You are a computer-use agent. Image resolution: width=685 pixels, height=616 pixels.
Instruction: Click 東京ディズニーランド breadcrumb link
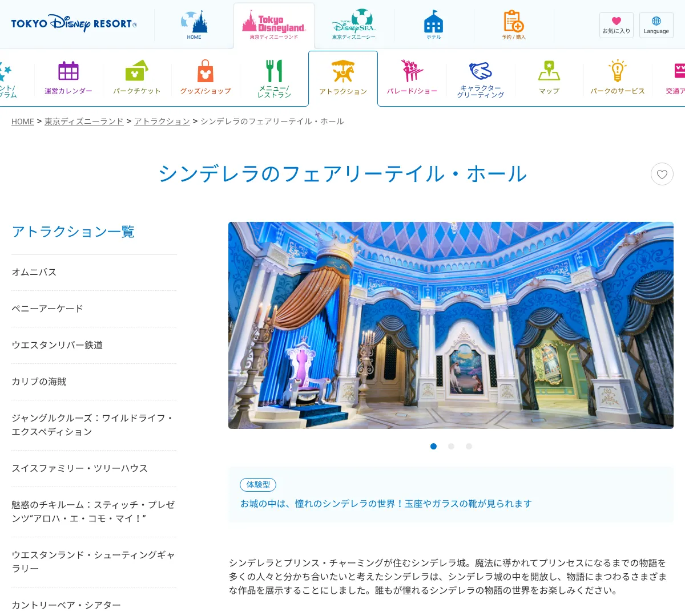coord(84,121)
